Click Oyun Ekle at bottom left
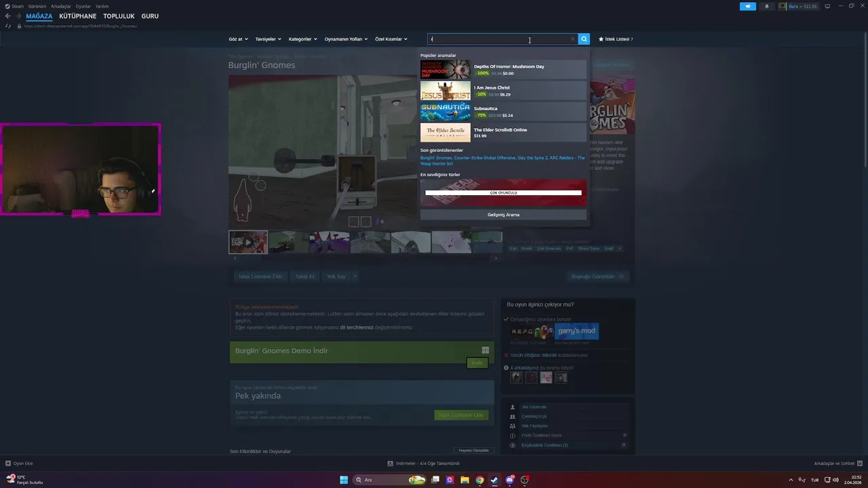868x488 pixels. pyautogui.click(x=19, y=464)
